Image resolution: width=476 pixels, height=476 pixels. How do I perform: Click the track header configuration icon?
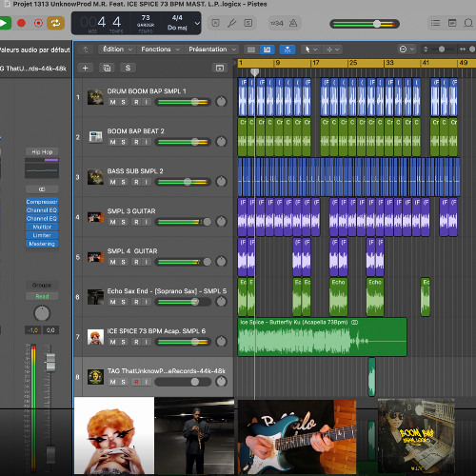point(220,68)
